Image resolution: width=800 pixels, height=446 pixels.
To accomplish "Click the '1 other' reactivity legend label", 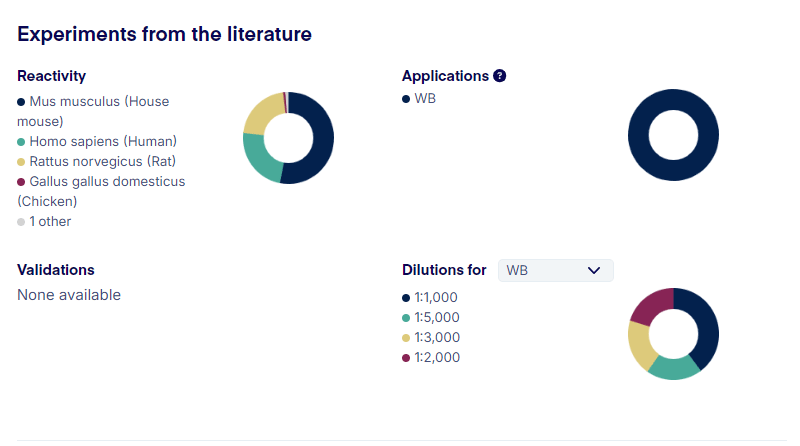I will 50,222.
